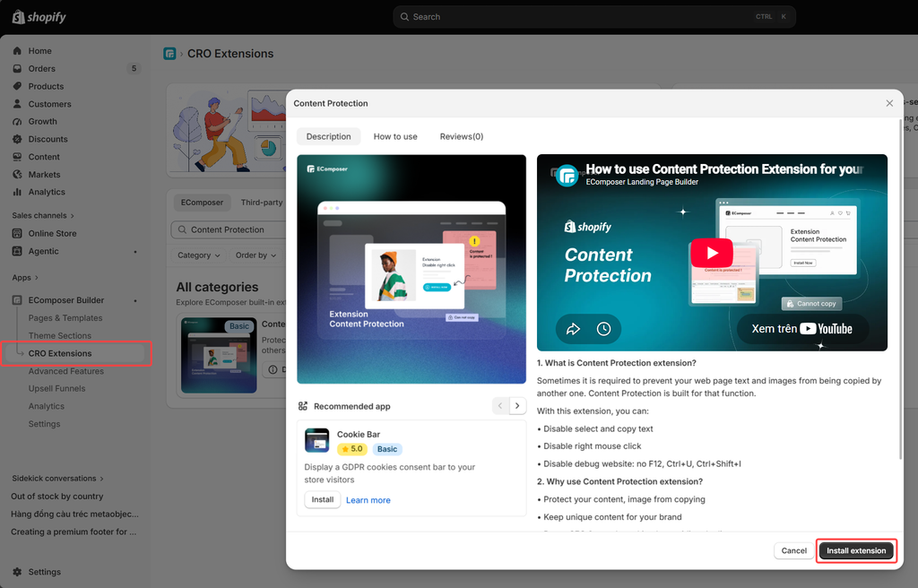Expand Sidekick conversations

(x=57, y=479)
